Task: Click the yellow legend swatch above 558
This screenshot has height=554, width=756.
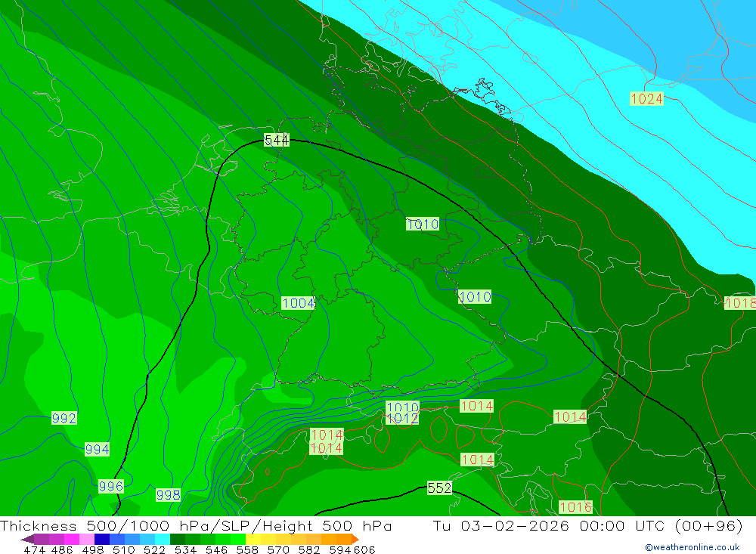Action: tap(253, 539)
